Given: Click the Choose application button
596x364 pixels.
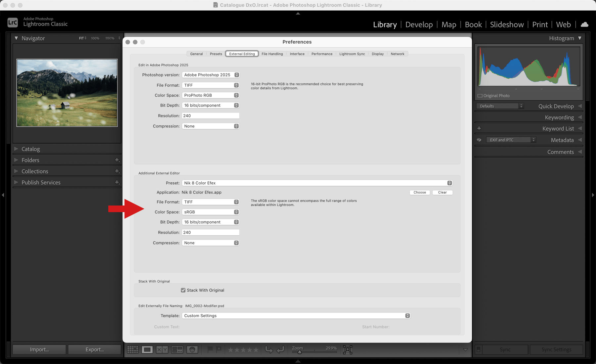Looking at the screenshot, I should (420, 192).
